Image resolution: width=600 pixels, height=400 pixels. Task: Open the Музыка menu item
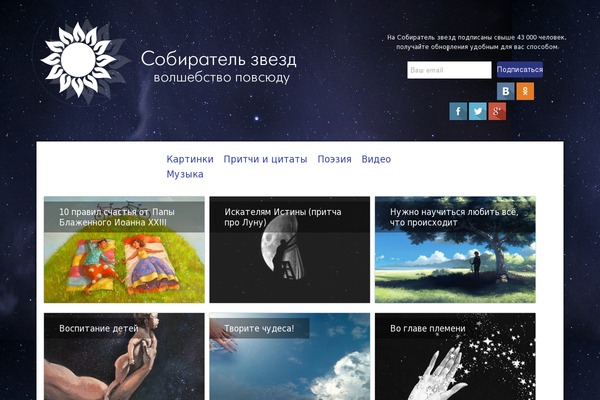point(185,174)
